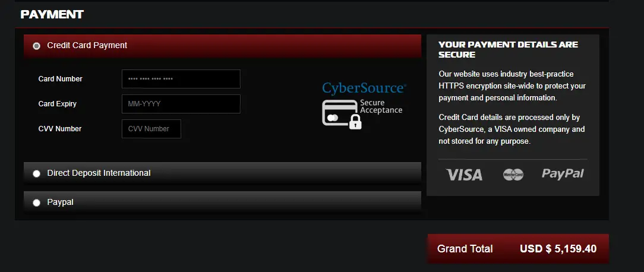Click the 'Your Payment Details Are Secure' heading

tap(509, 49)
